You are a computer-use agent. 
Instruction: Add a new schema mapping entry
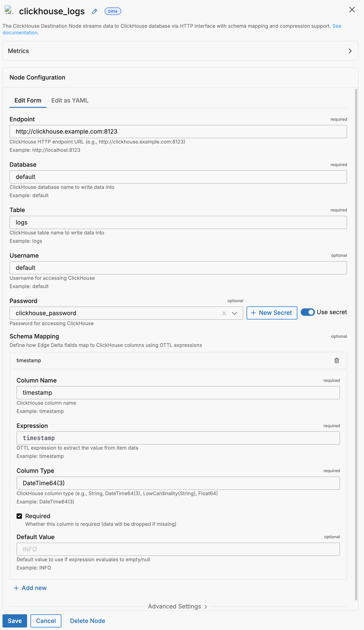(x=30, y=588)
